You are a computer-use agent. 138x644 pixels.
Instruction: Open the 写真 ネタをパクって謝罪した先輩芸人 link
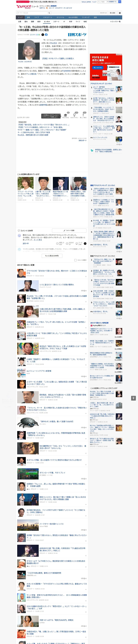58,58
